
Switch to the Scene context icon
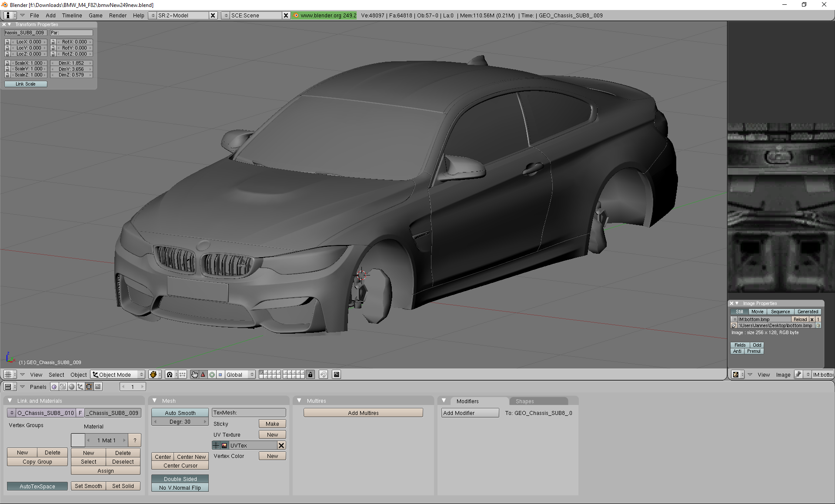(98, 387)
